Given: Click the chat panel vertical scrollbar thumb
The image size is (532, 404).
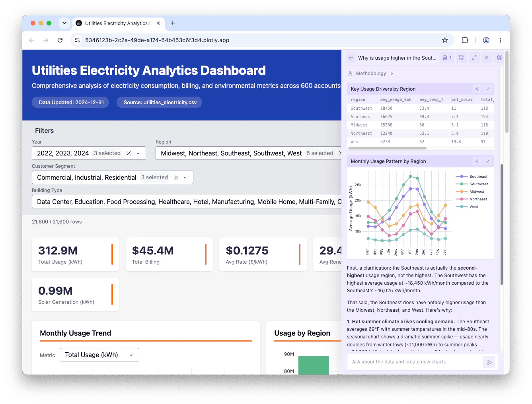Looking at the screenshot, I should click(x=501, y=225).
